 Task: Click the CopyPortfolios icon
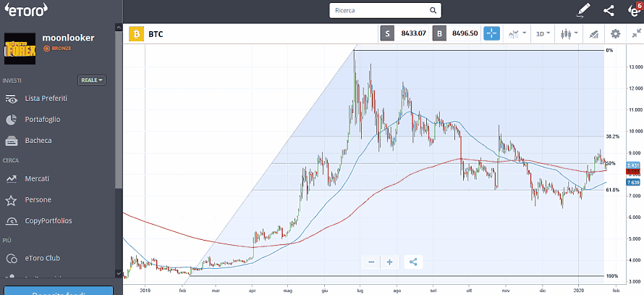[x=11, y=221]
